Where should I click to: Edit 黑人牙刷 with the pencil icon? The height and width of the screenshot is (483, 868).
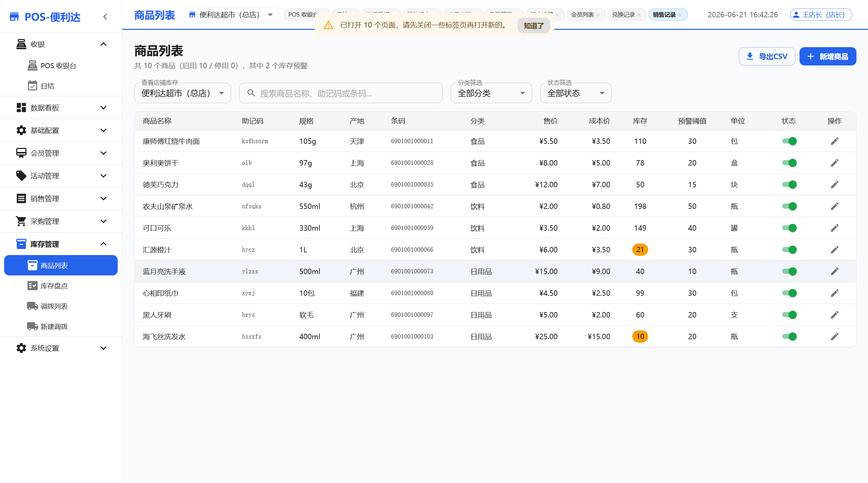click(835, 315)
